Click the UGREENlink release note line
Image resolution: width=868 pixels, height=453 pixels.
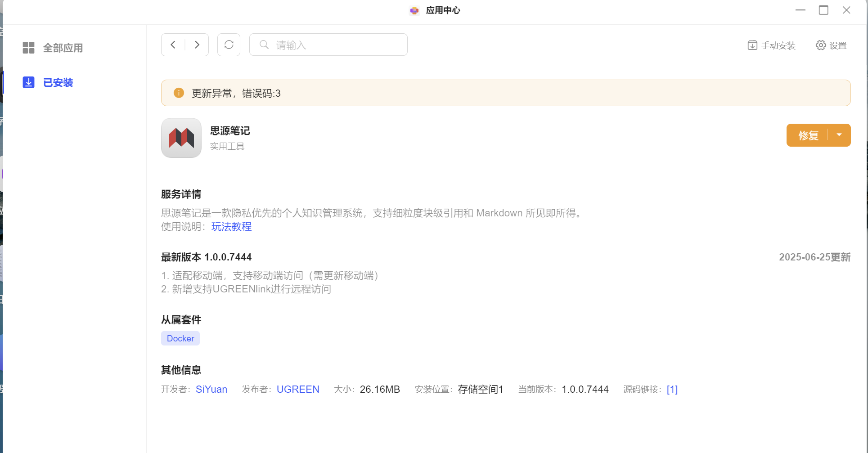pyautogui.click(x=246, y=289)
